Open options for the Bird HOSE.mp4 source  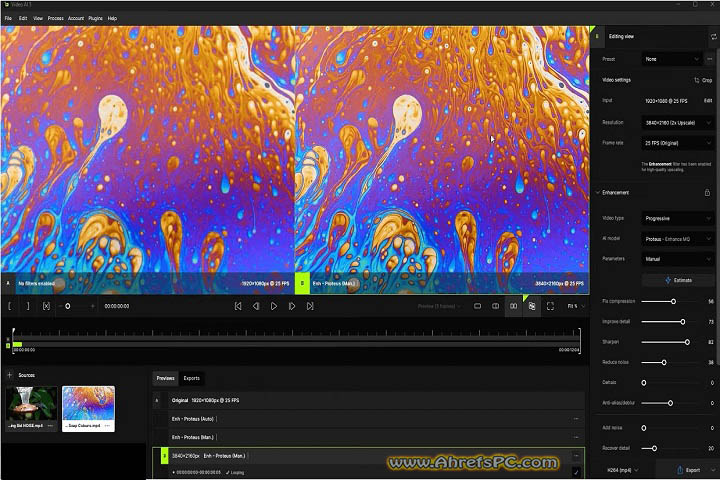pos(50,426)
